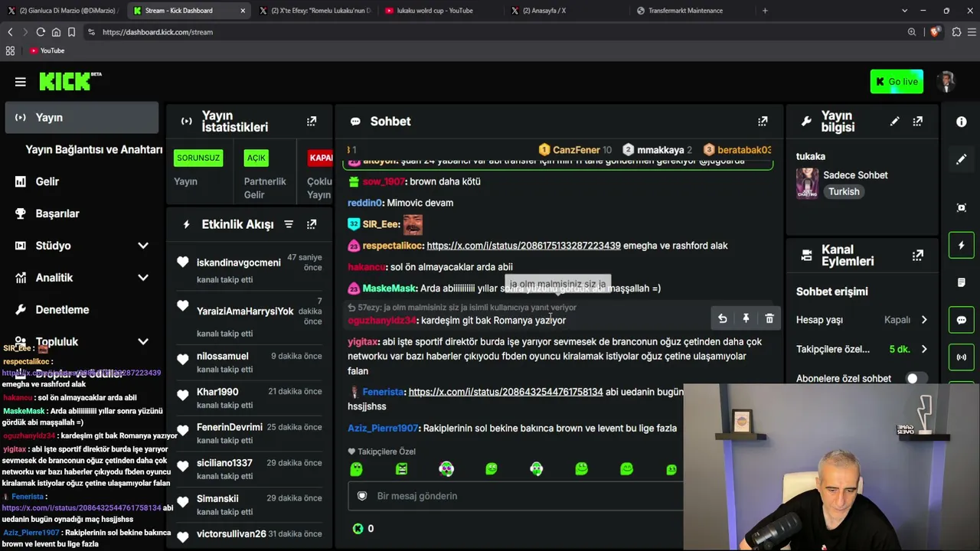Toggle the chat bubble icon in the right sidebar
This screenshot has width=980, height=551.
[x=962, y=320]
